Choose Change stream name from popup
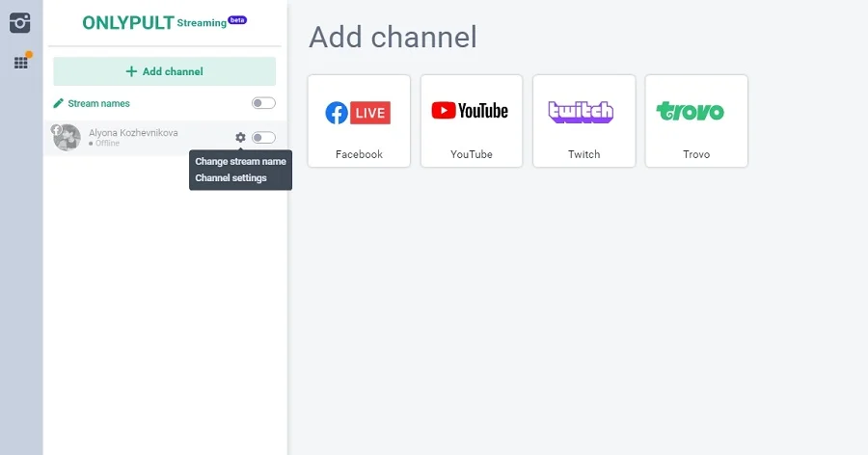This screenshot has width=868, height=455. click(x=240, y=162)
